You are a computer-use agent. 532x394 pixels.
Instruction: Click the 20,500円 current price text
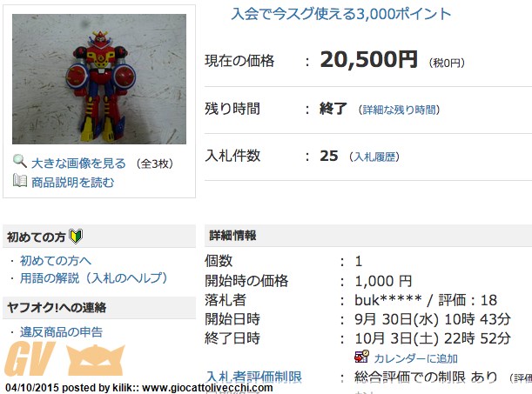click(368, 60)
